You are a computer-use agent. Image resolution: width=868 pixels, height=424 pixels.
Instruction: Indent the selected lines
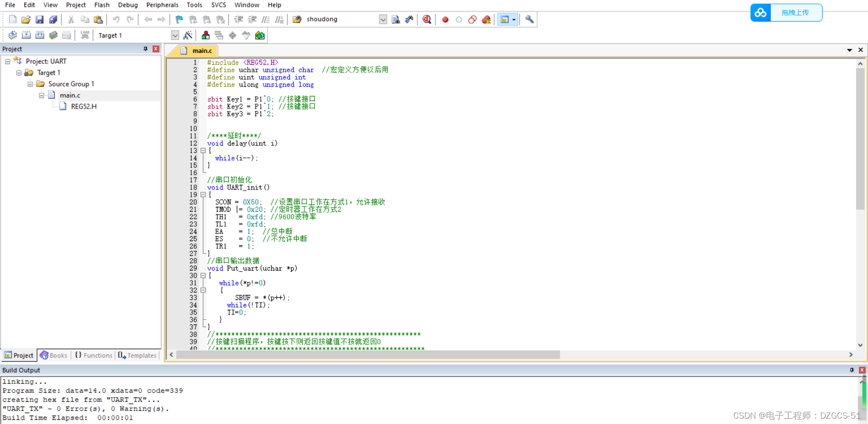point(238,19)
